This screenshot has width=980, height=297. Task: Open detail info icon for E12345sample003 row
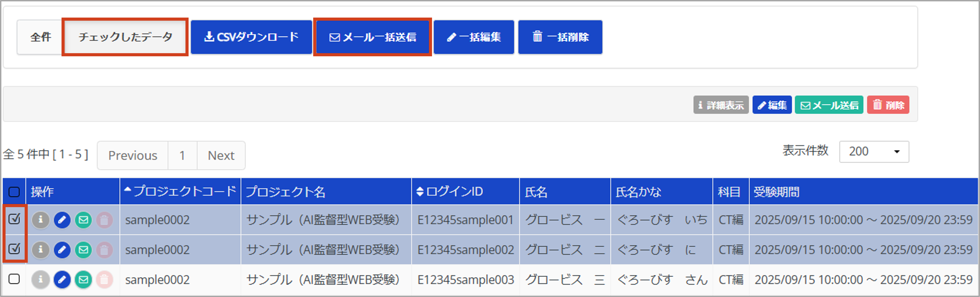point(41,280)
